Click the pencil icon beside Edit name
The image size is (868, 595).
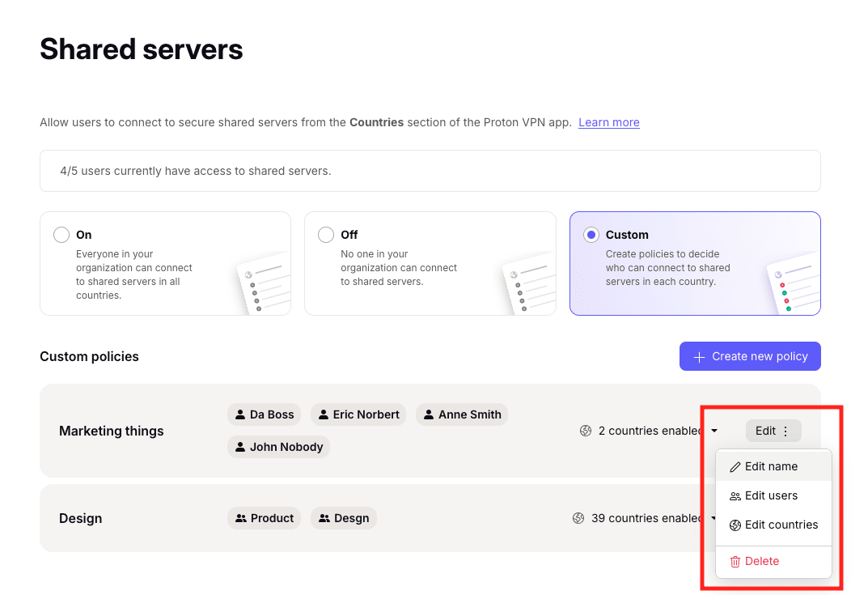point(737,466)
